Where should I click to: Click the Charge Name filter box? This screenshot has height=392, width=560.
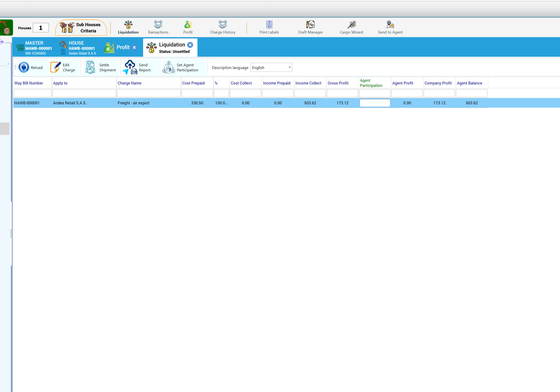(x=149, y=93)
